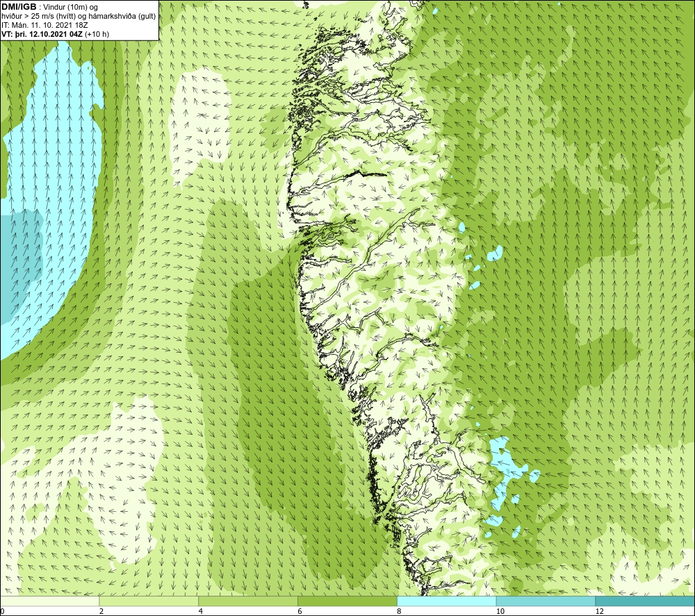This screenshot has height=616, width=695.
Task: Click the teal band above 12 m/s
Action: click(645, 601)
